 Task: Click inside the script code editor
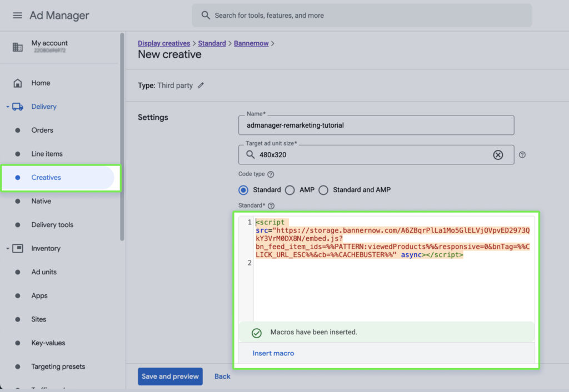pos(394,269)
